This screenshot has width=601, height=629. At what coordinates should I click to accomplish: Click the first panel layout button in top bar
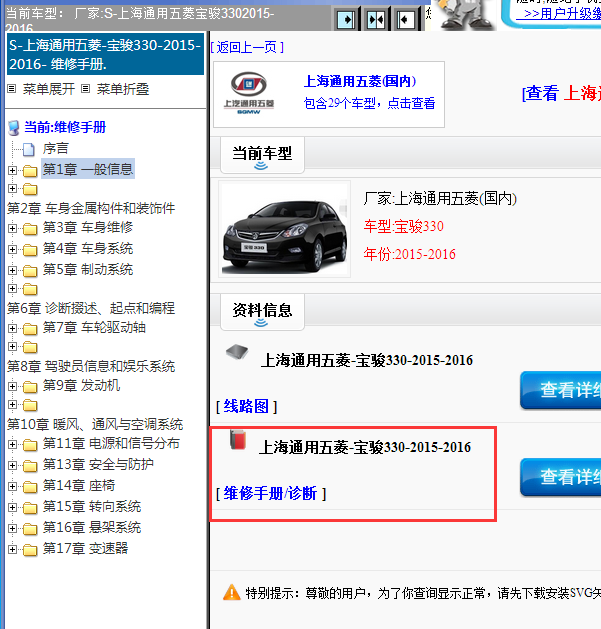[x=346, y=18]
